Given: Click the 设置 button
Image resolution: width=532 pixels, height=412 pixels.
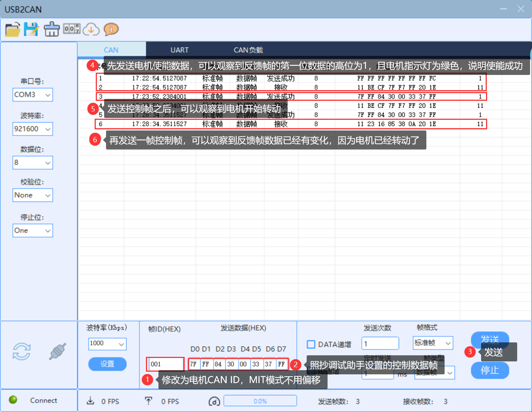Looking at the screenshot, I should coord(107,364).
